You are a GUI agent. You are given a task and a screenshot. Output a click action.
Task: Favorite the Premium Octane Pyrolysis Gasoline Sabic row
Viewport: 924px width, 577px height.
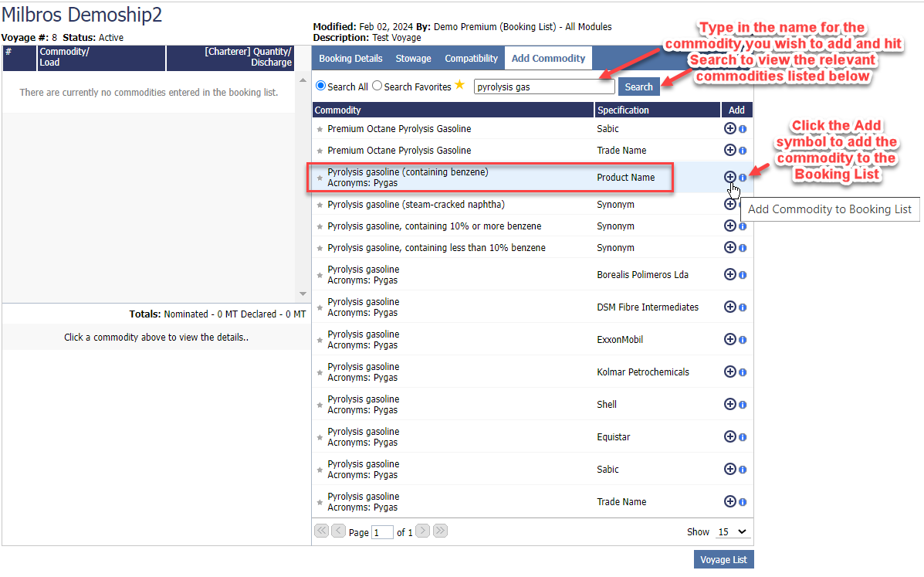(x=320, y=129)
